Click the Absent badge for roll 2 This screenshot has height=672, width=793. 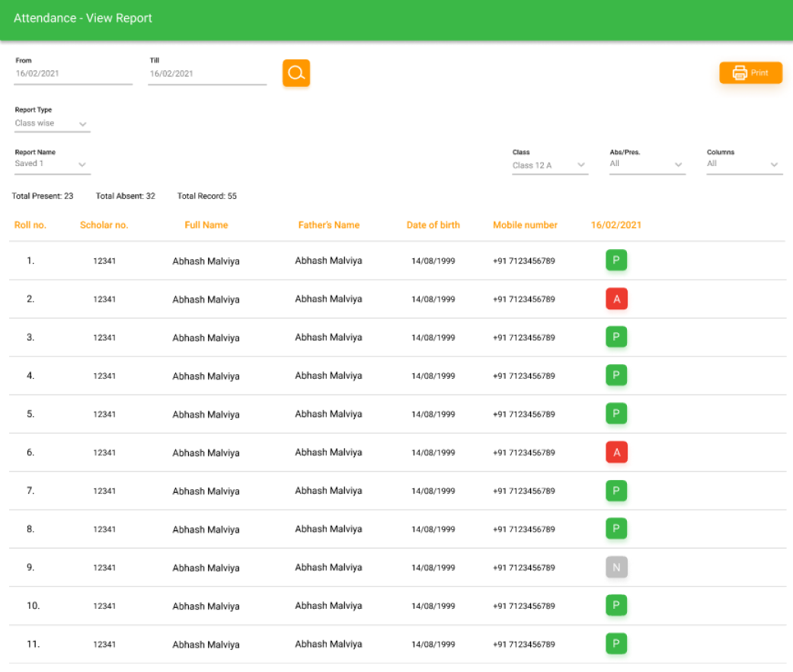pyautogui.click(x=616, y=299)
